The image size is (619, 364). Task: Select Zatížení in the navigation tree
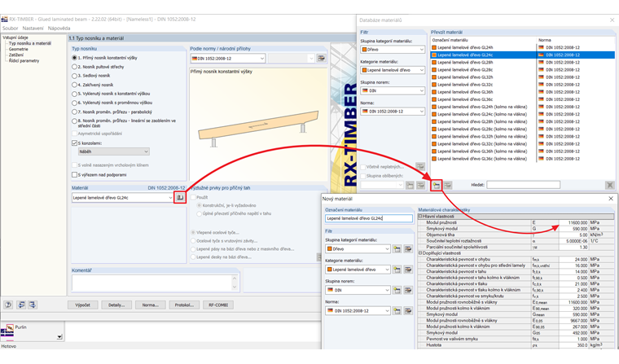(16, 55)
